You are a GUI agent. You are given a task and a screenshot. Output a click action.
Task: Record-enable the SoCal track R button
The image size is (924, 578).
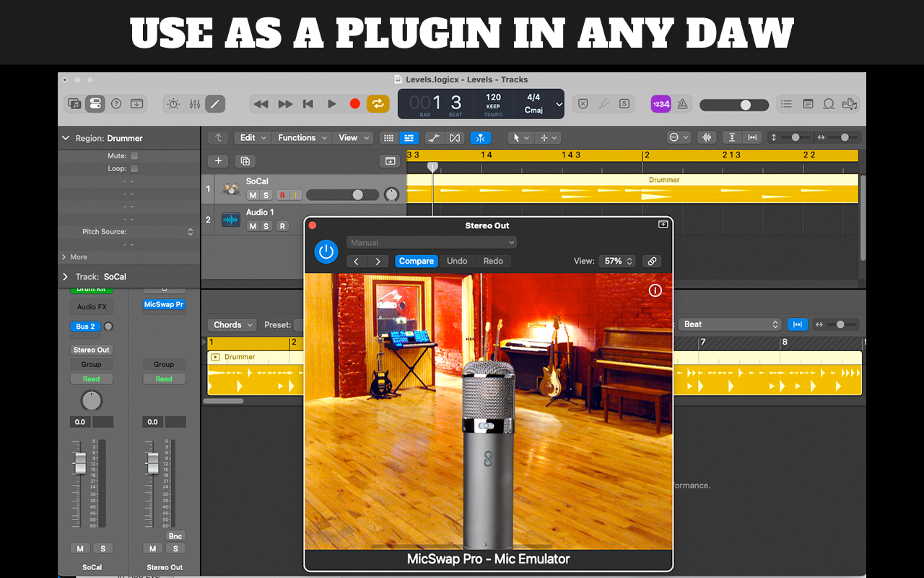(282, 196)
